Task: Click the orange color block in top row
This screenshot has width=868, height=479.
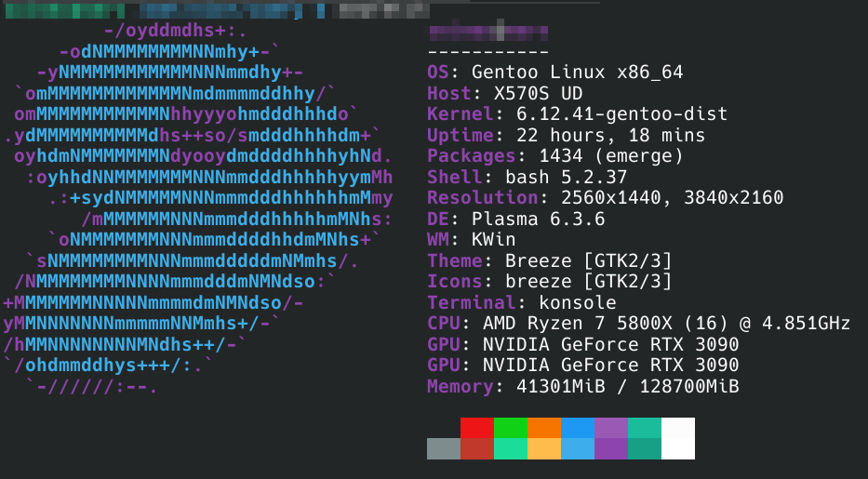Action: (x=544, y=428)
